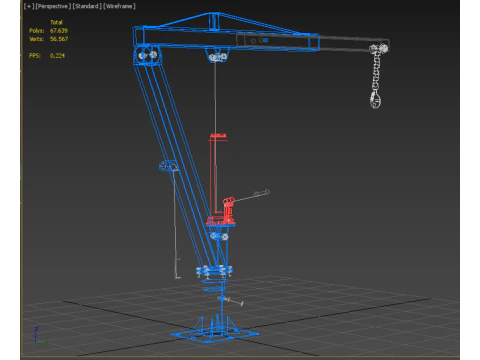
Task: Select the white crane hook
Action: (x=375, y=100)
